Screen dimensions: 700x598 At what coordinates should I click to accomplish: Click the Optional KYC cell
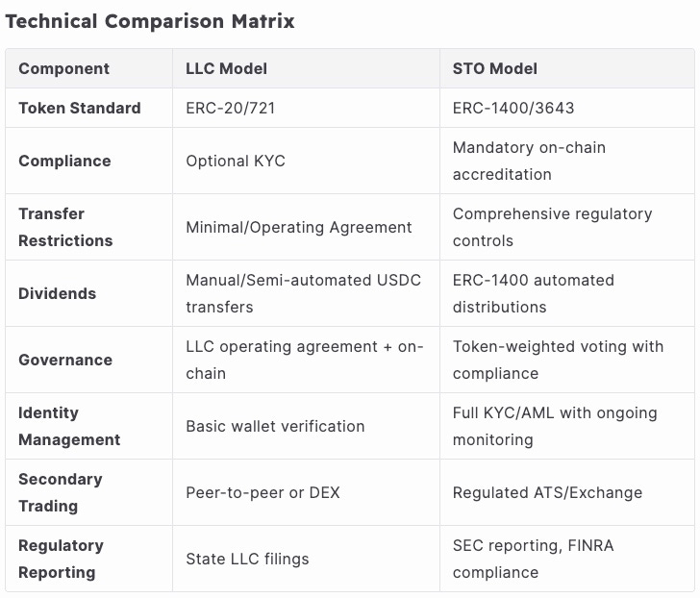pyautogui.click(x=236, y=161)
